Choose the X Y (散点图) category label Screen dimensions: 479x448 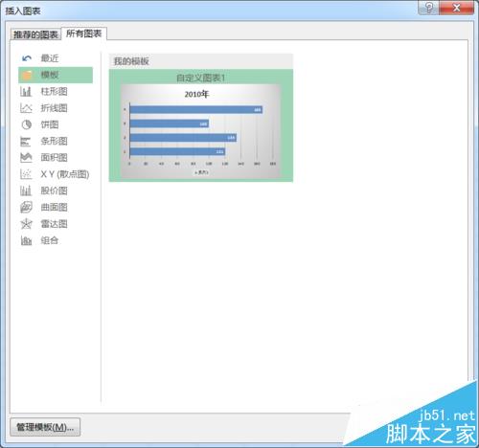[65, 174]
